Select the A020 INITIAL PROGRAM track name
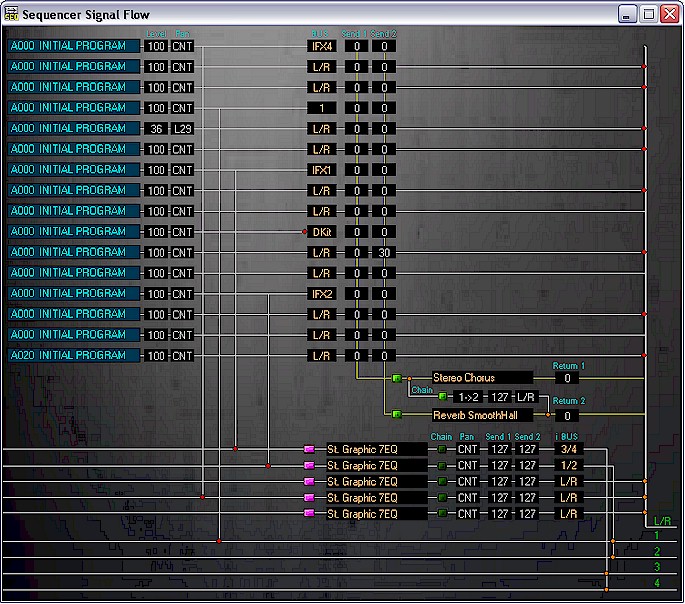 [x=73, y=355]
